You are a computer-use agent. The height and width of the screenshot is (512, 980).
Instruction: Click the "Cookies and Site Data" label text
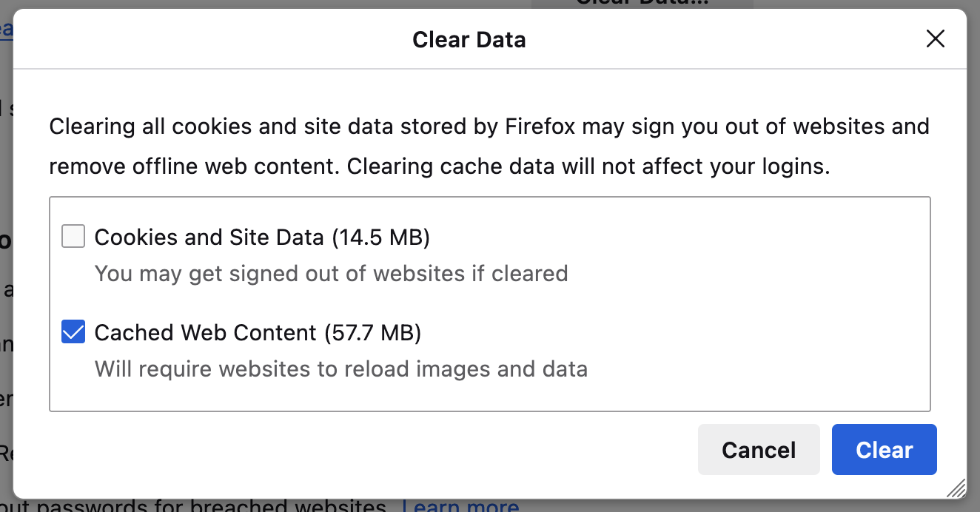point(209,238)
